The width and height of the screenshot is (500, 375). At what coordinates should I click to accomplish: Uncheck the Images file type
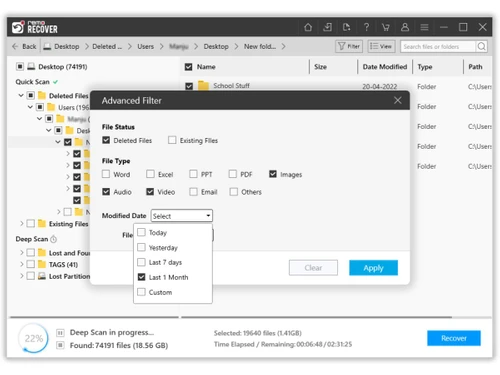coord(273,174)
